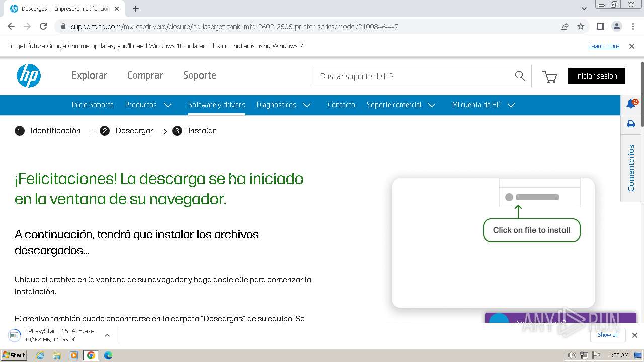Screen dimensions: 644x362
Task: Click the volume tray icon
Action: (572, 355)
